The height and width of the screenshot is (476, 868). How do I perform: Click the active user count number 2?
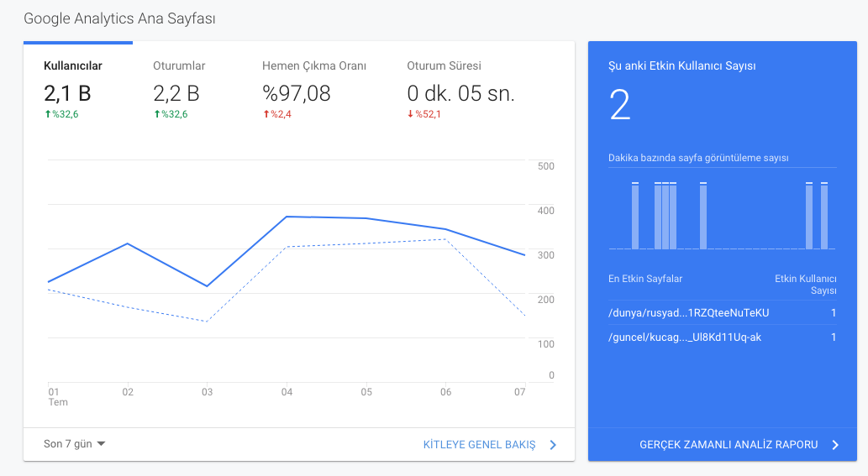point(620,105)
